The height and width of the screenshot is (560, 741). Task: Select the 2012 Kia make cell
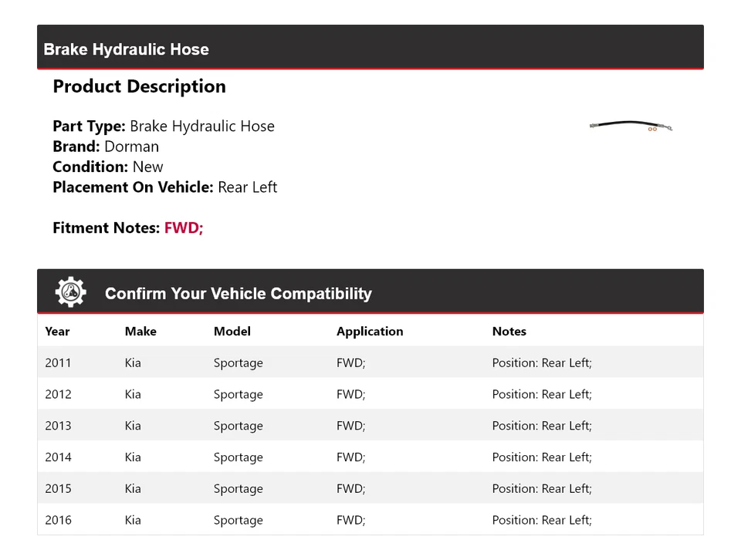133,394
